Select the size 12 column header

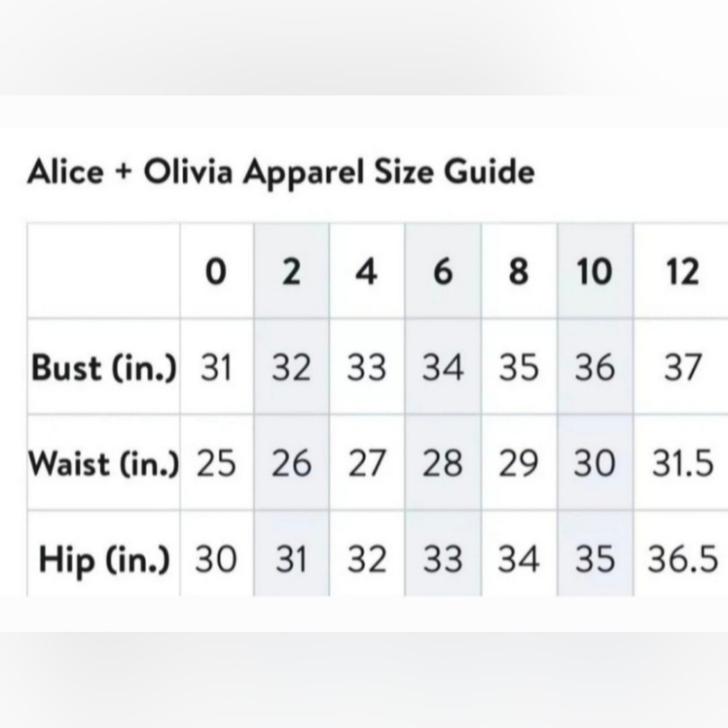682,272
